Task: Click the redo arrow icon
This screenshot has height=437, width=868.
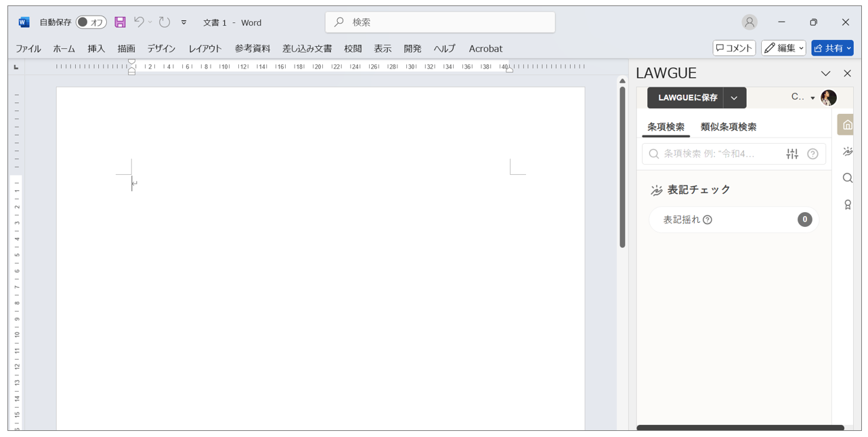Action: point(165,22)
